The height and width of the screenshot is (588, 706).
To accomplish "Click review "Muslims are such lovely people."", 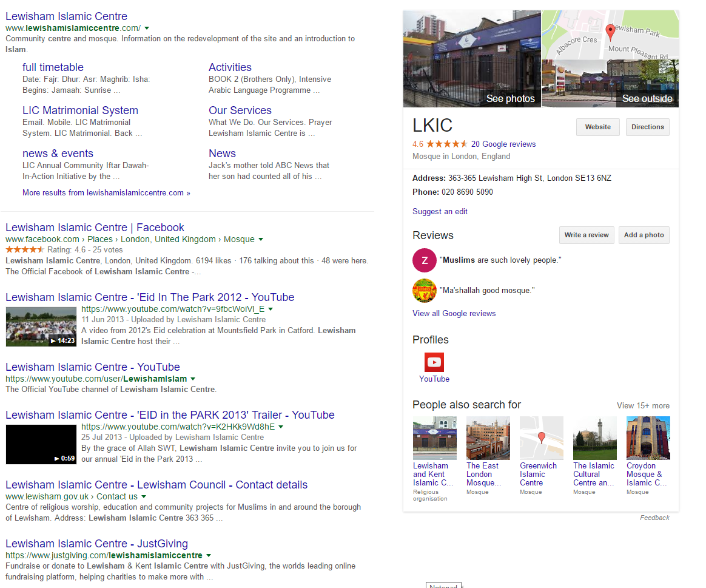I will 500,260.
